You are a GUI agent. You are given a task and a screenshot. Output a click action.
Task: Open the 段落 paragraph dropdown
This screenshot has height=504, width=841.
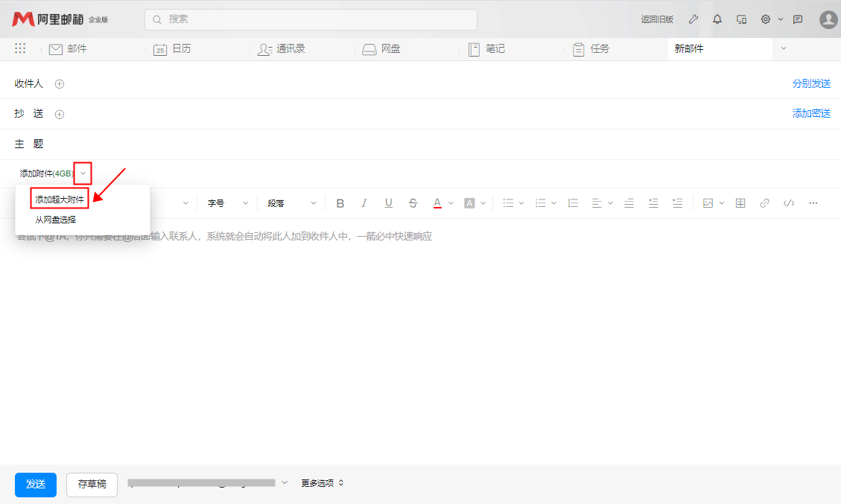292,203
